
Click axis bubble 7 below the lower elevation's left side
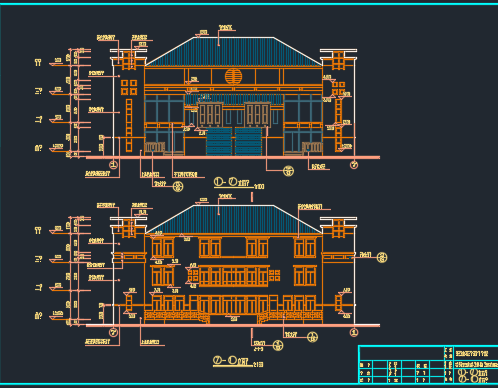(114, 332)
